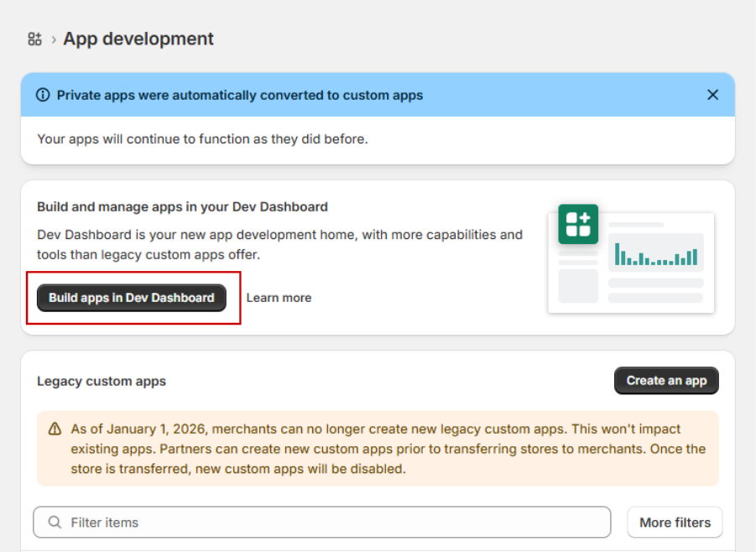
Task: Click the warning triangle icon
Action: coord(55,429)
